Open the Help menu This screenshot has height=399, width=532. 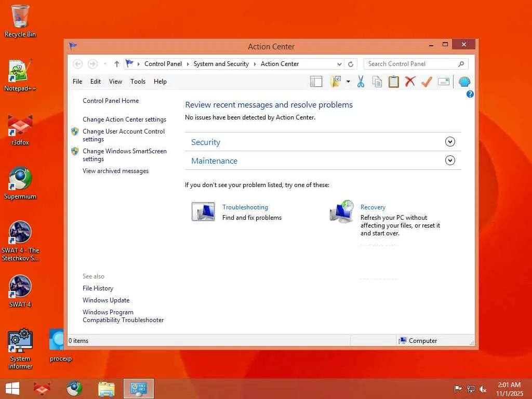click(x=160, y=82)
